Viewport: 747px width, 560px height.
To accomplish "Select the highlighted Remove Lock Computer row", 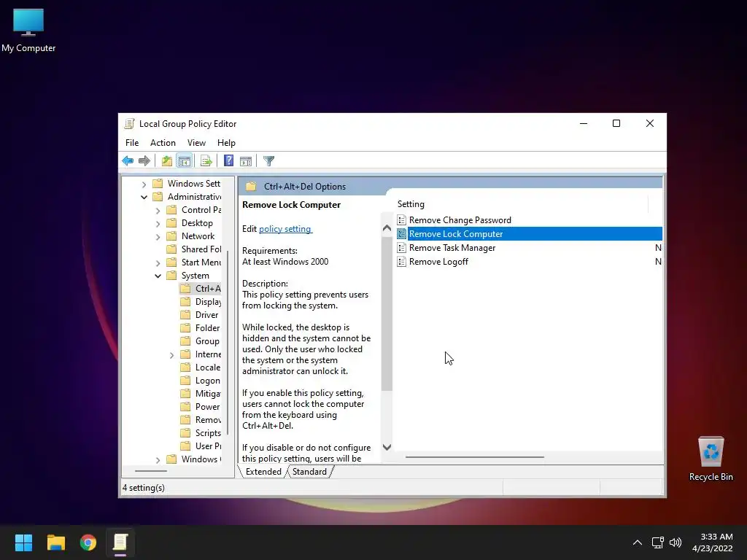I will (530, 234).
